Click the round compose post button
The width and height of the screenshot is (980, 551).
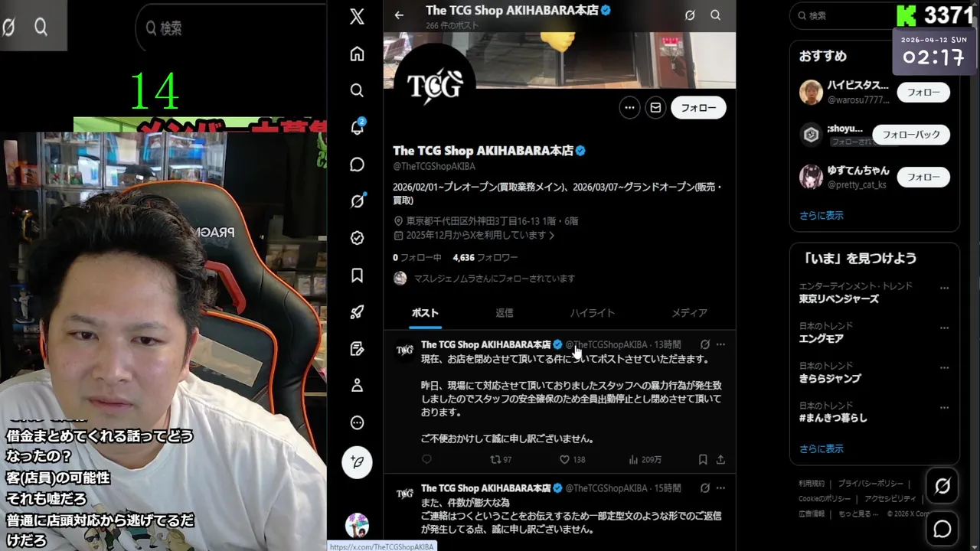point(357,462)
